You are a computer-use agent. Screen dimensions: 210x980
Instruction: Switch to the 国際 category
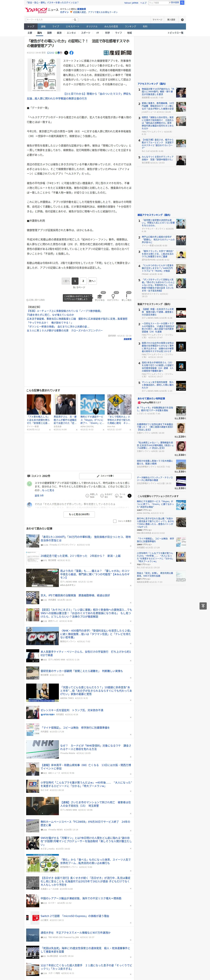[x=49, y=33]
